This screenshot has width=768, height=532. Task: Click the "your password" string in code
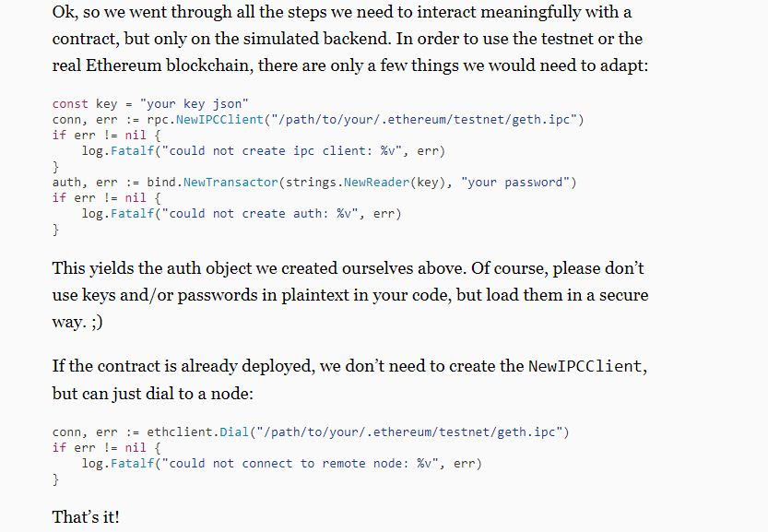click(x=517, y=182)
